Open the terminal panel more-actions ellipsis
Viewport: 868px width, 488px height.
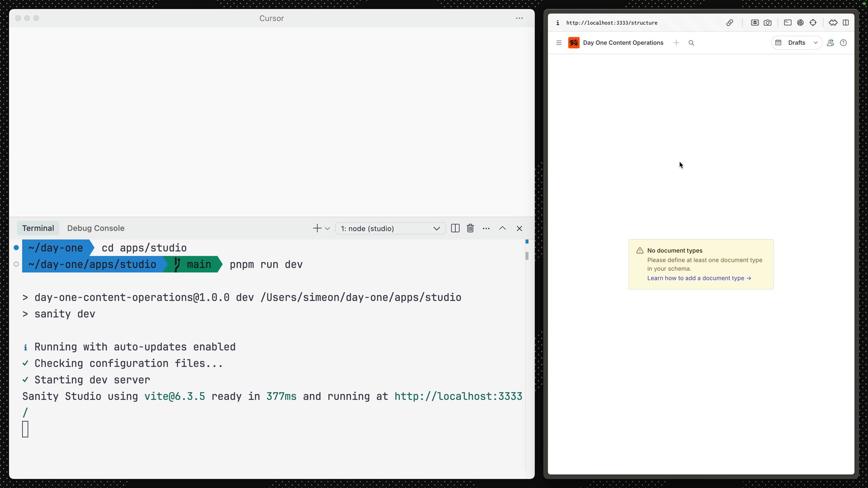click(486, 228)
